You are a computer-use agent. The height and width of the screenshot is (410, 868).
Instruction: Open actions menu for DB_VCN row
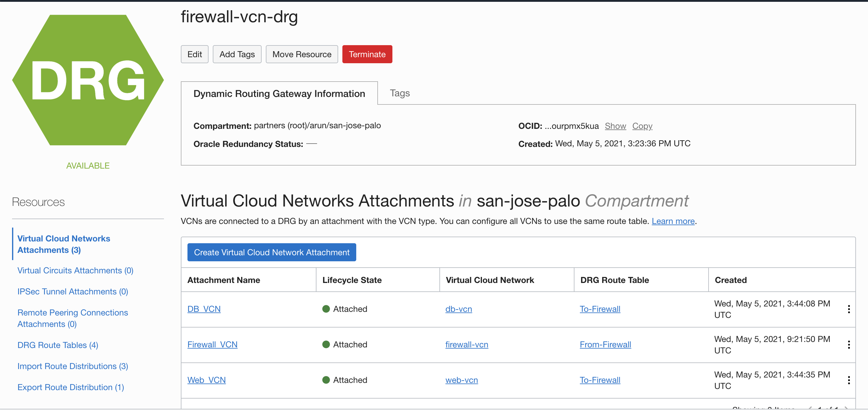(848, 309)
